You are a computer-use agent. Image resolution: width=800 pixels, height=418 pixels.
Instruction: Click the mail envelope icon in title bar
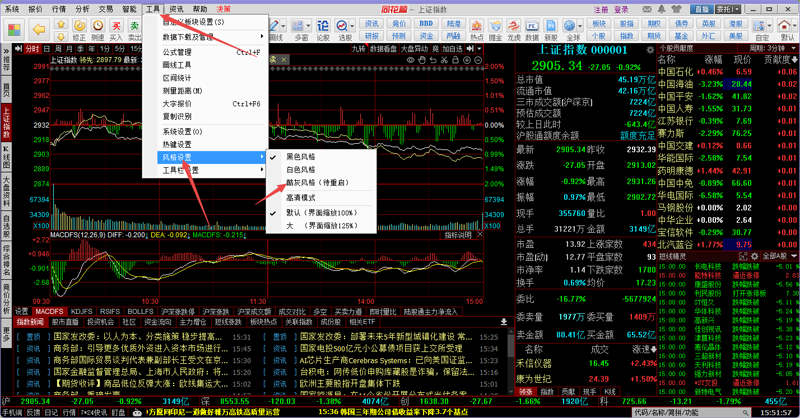tap(647, 9)
